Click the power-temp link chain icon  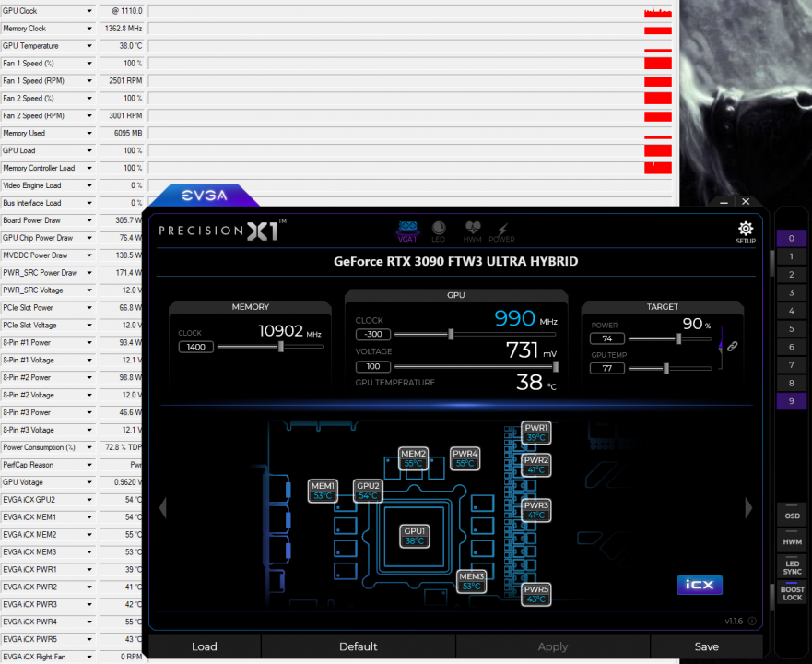(733, 346)
